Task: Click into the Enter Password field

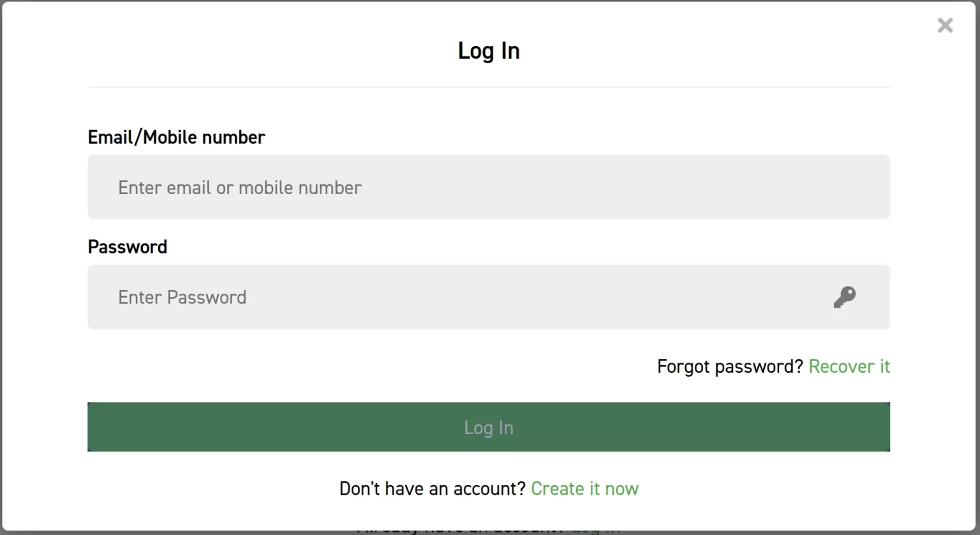Action: click(447, 298)
